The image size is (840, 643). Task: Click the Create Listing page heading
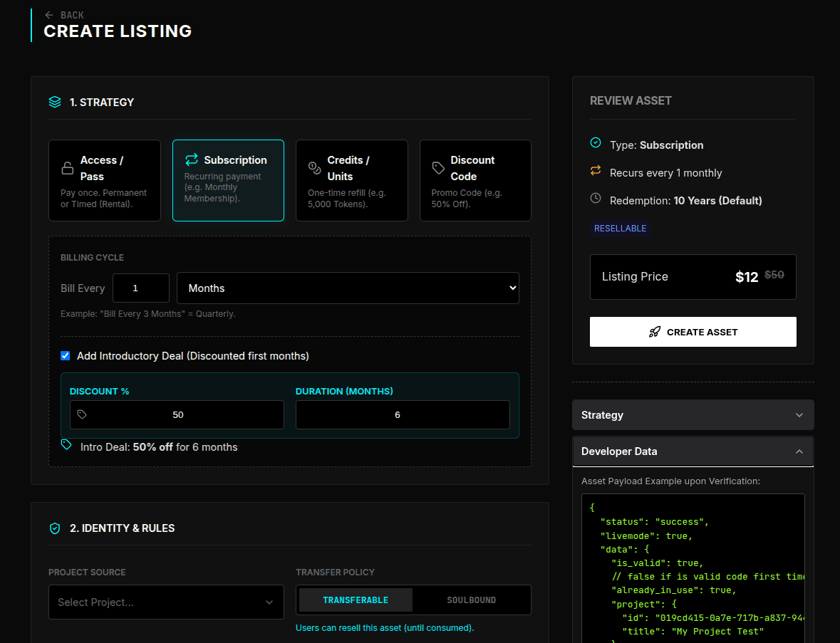point(118,31)
